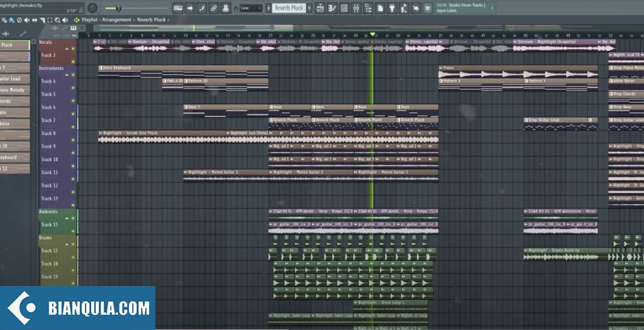Adjust the green master slider

click(118, 8)
